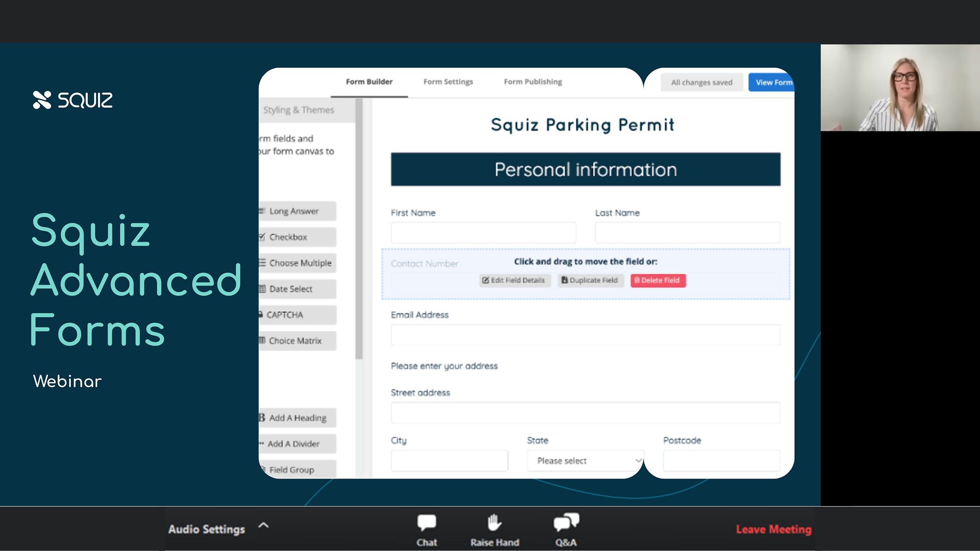
Task: Switch to the Form Settings tab
Action: coord(448,82)
